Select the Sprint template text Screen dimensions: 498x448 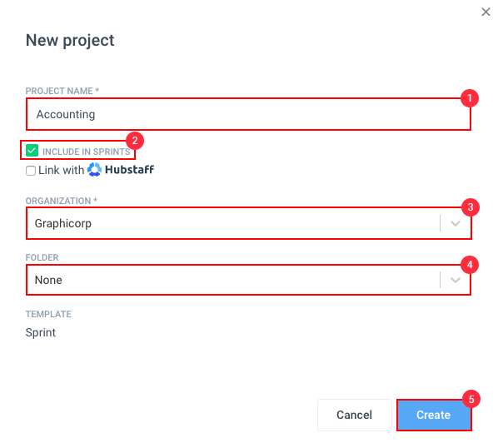pyautogui.click(x=41, y=333)
